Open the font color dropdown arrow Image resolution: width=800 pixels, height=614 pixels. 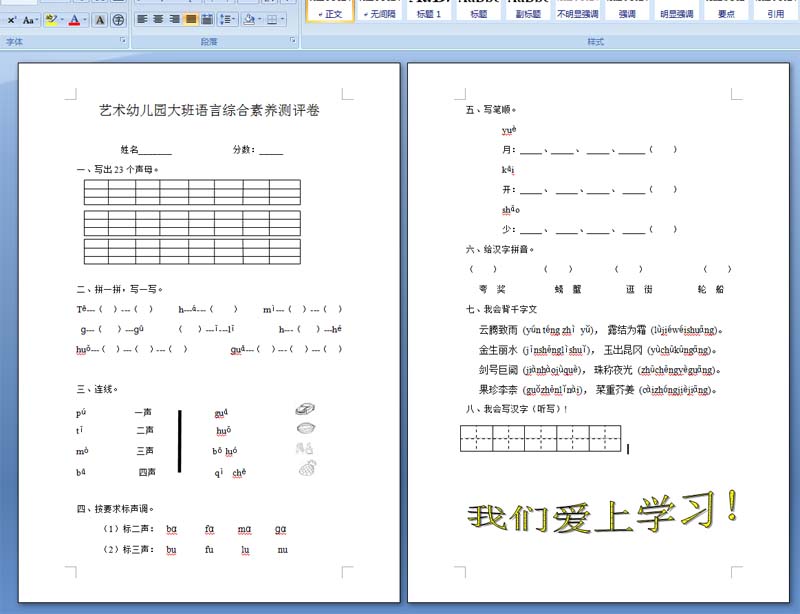click(85, 20)
